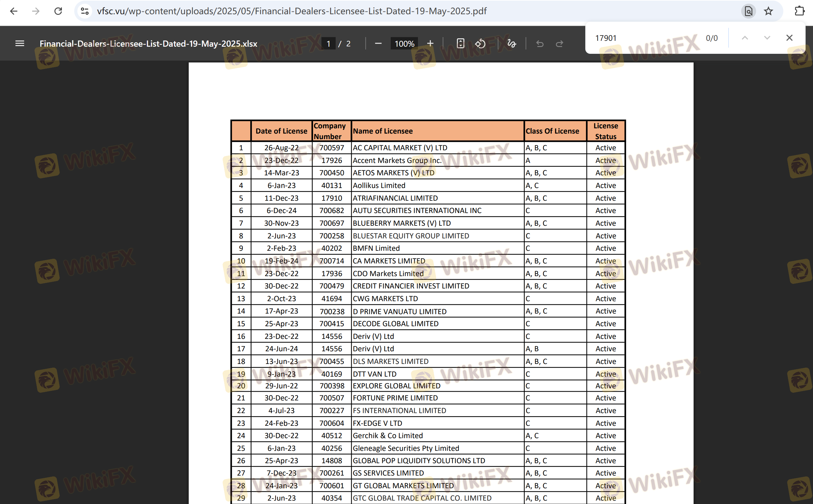The width and height of the screenshot is (813, 504).
Task: Close the find in page bar
Action: tap(789, 38)
